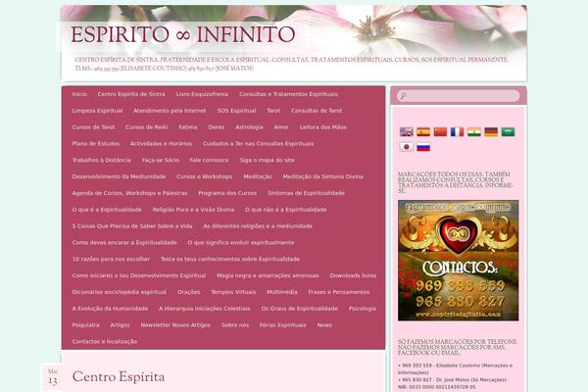Open Livro Esquizofrenia menu item
Viewport: 588px width, 392px height.
[202, 94]
